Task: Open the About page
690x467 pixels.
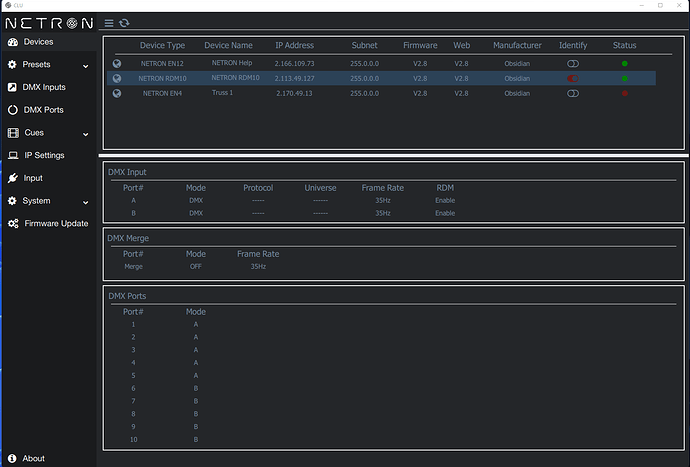Action: (33, 459)
